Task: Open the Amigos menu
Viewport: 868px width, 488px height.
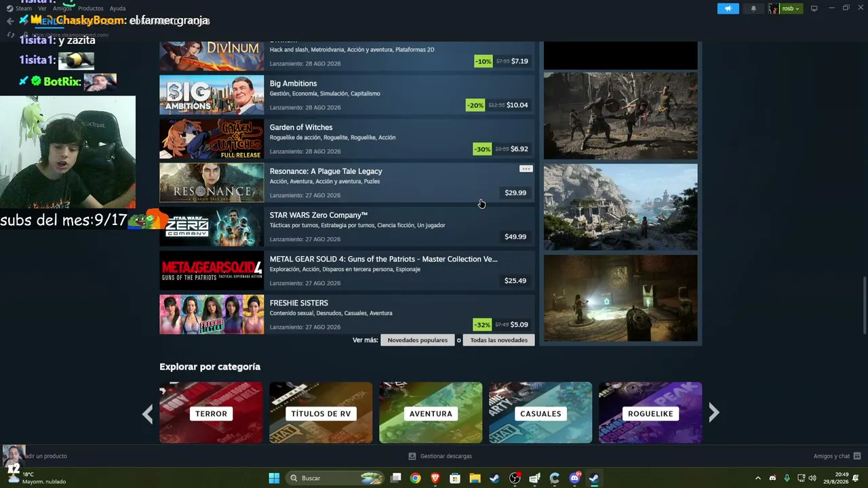Action: pyautogui.click(x=62, y=9)
